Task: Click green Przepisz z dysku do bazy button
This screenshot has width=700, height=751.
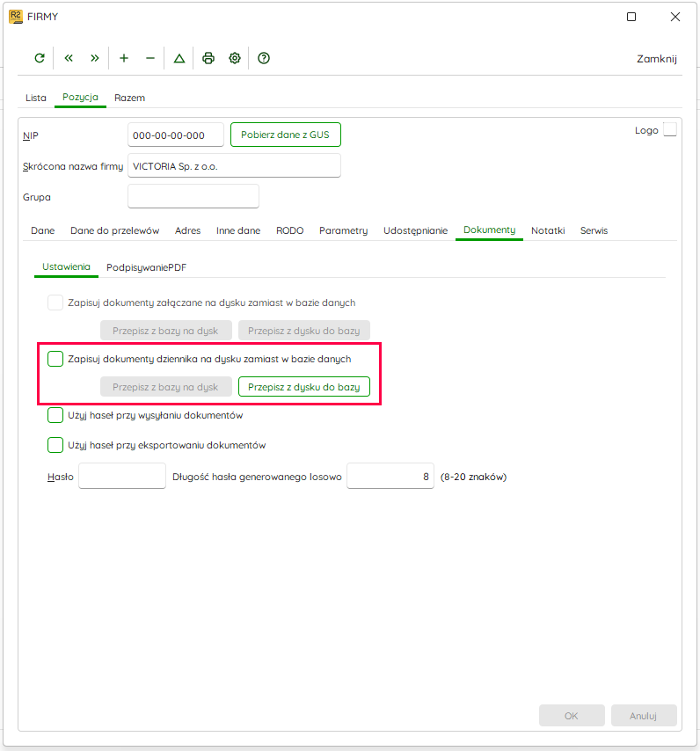Action: click(304, 387)
